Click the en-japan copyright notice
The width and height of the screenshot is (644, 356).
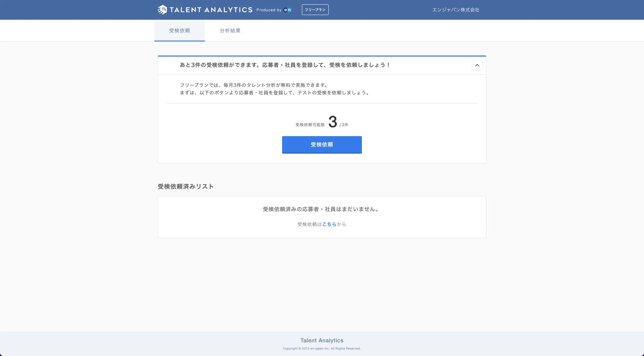click(x=322, y=349)
